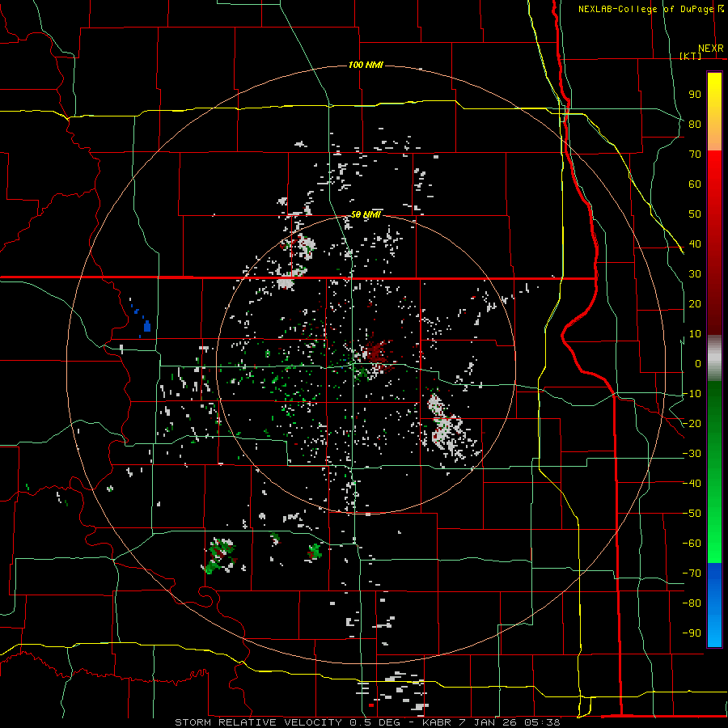Select the -60 value on the velocity scale
The image size is (728, 728).
[692, 544]
